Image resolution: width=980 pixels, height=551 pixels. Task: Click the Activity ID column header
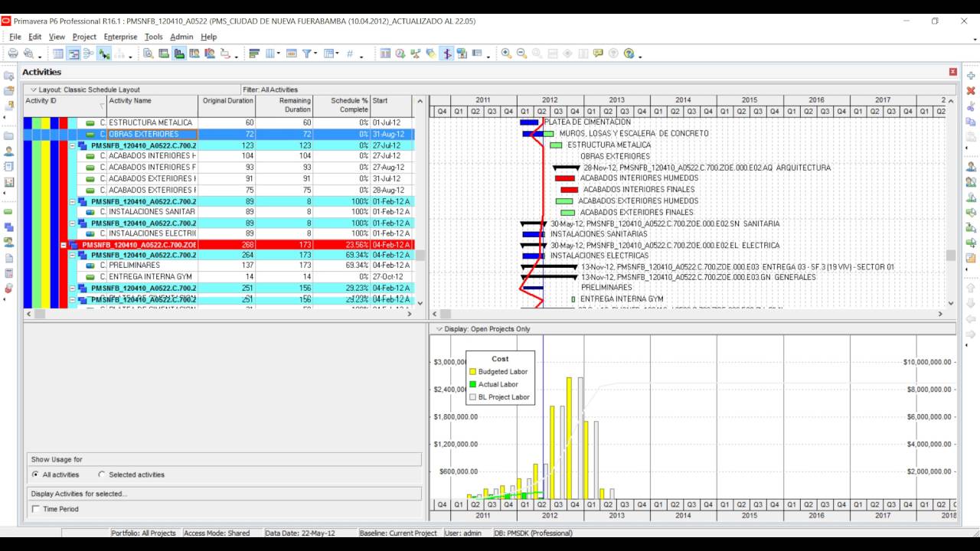pos(64,106)
